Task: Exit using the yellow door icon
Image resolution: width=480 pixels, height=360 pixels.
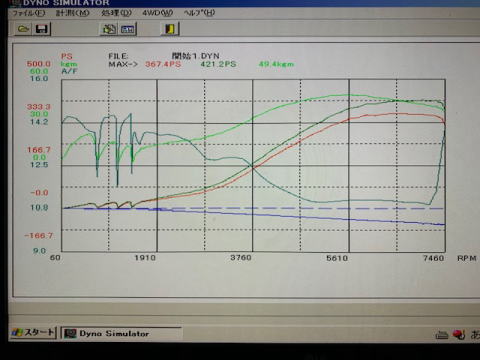Action: click(x=170, y=29)
